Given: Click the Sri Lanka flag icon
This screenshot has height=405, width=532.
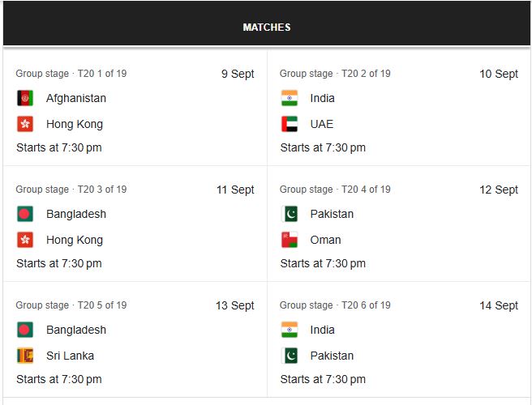Looking at the screenshot, I should (25, 356).
